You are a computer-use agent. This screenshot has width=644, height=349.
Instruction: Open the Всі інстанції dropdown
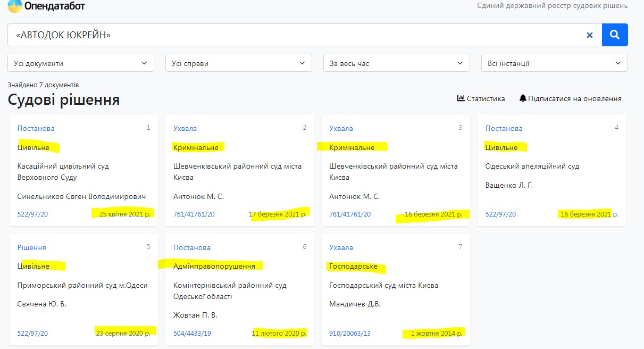(x=554, y=63)
